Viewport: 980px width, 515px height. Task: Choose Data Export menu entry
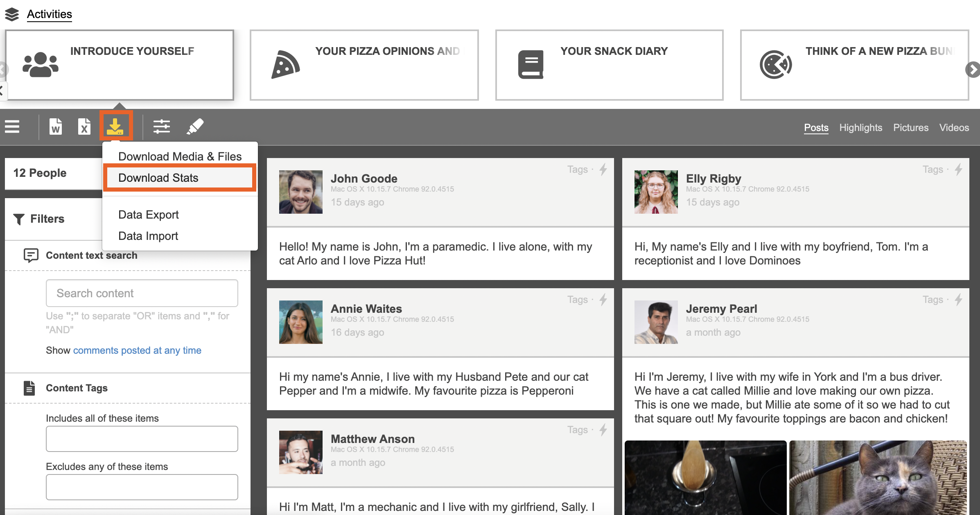pyautogui.click(x=148, y=215)
